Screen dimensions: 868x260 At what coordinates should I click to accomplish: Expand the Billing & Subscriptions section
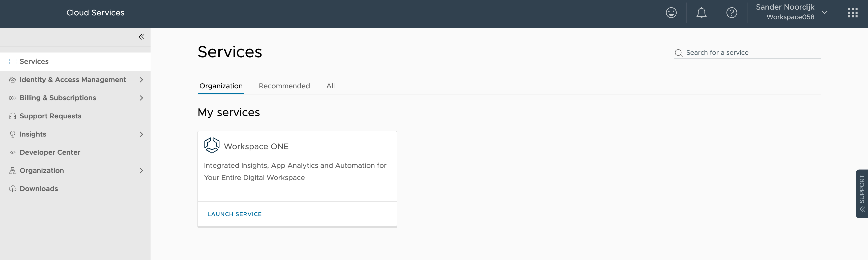(141, 98)
